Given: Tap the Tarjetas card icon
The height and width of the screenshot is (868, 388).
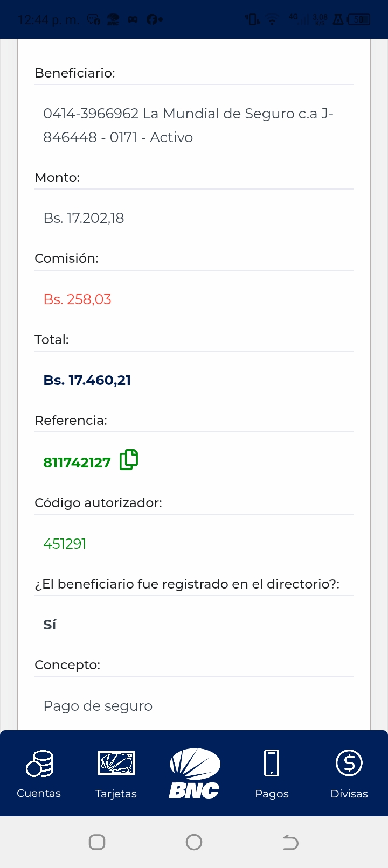Looking at the screenshot, I should click(116, 763).
